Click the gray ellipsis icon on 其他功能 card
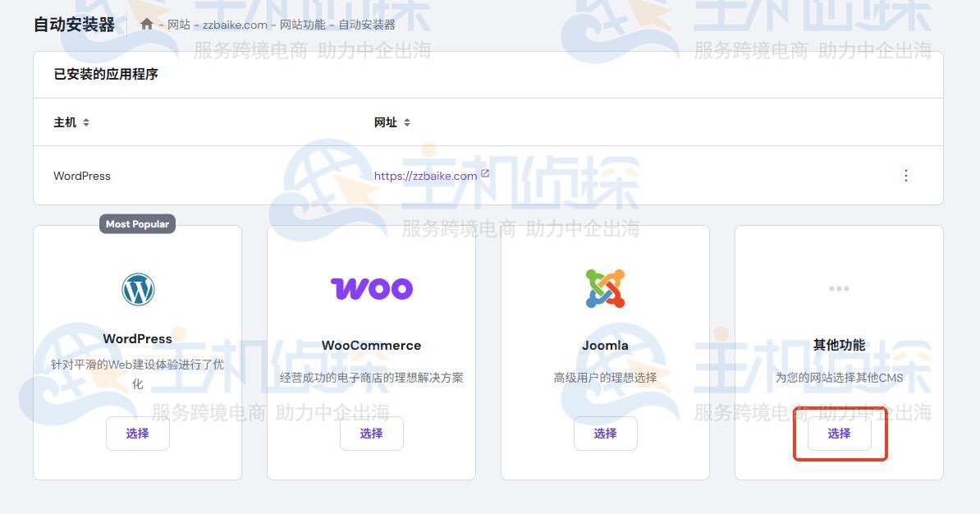The width and height of the screenshot is (980, 514). click(x=839, y=288)
